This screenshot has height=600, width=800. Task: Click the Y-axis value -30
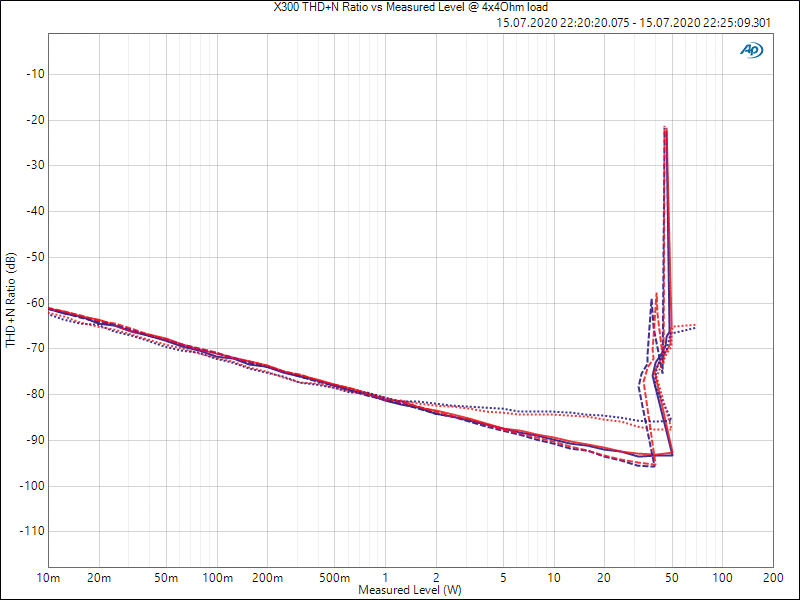tap(35, 165)
